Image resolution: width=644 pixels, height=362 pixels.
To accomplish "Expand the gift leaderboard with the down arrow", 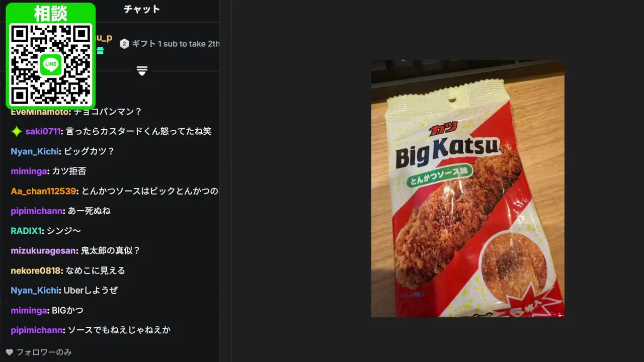I will [142, 71].
